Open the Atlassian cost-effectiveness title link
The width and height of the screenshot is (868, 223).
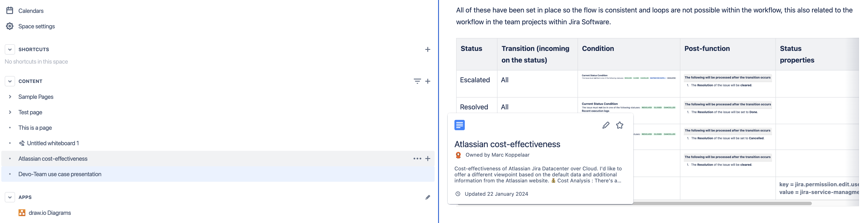507,144
